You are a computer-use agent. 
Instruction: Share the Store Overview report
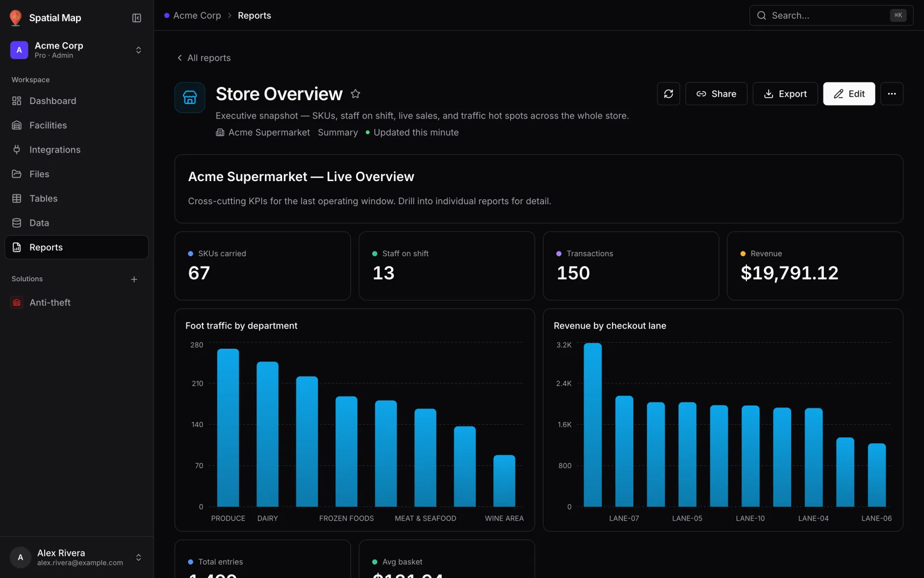point(716,94)
